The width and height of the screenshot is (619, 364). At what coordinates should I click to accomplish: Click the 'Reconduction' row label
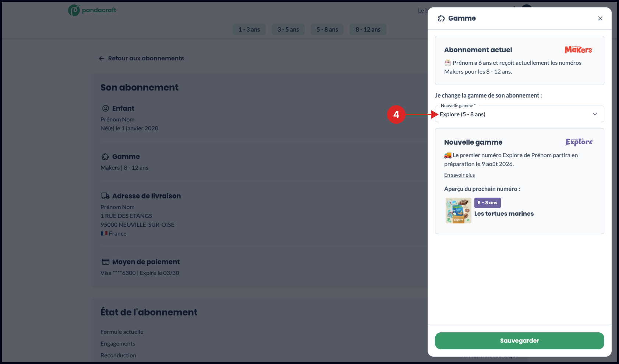pyautogui.click(x=118, y=355)
